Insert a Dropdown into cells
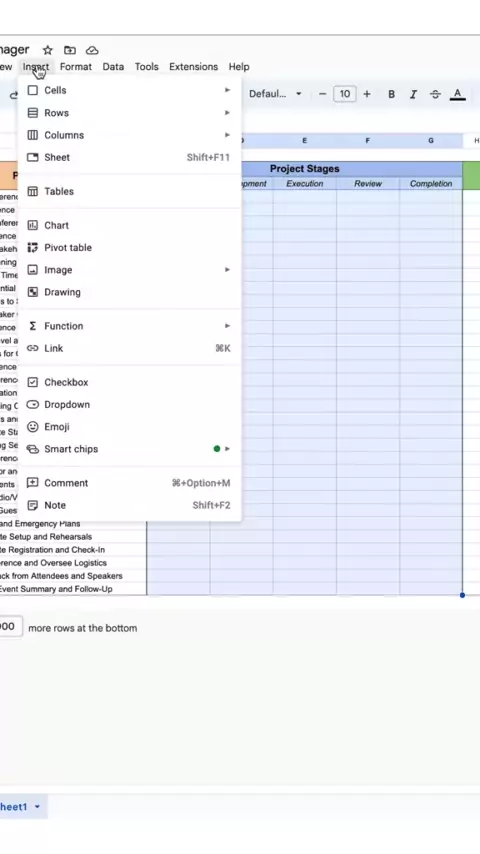Viewport: 480px width, 854px height. [x=130, y=404]
